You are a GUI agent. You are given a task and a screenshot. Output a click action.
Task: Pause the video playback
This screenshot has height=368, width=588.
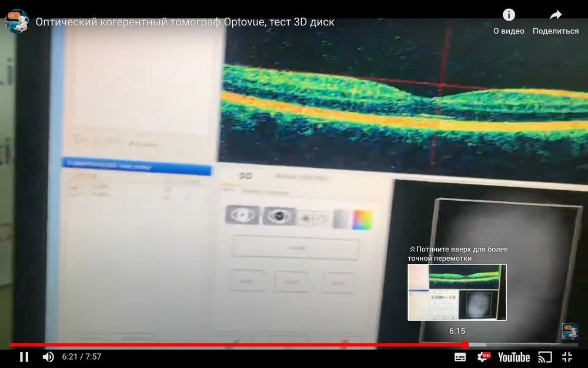(x=24, y=357)
